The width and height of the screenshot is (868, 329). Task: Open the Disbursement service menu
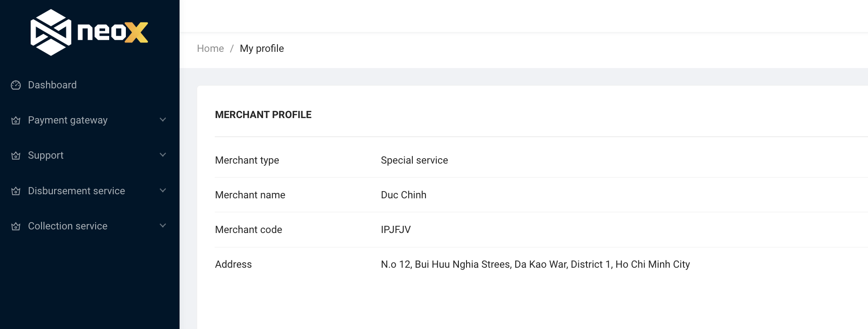click(76, 191)
